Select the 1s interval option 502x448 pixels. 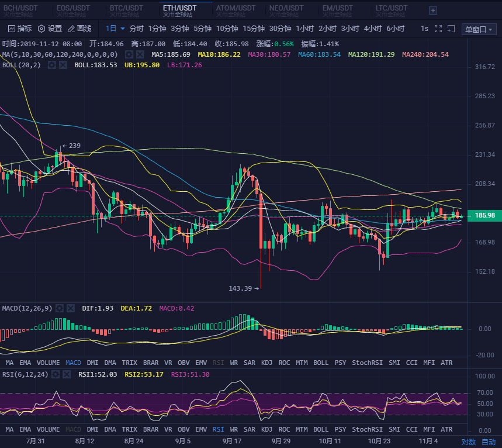pyautogui.click(x=424, y=29)
